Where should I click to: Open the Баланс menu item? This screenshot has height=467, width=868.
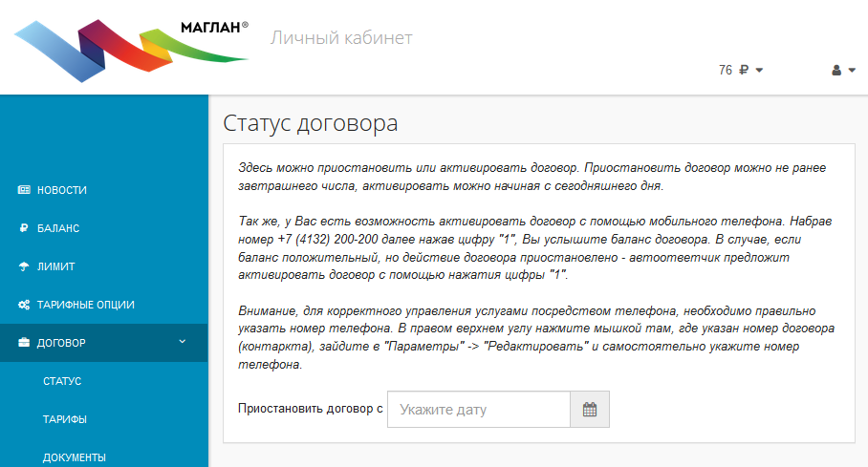[104, 228]
